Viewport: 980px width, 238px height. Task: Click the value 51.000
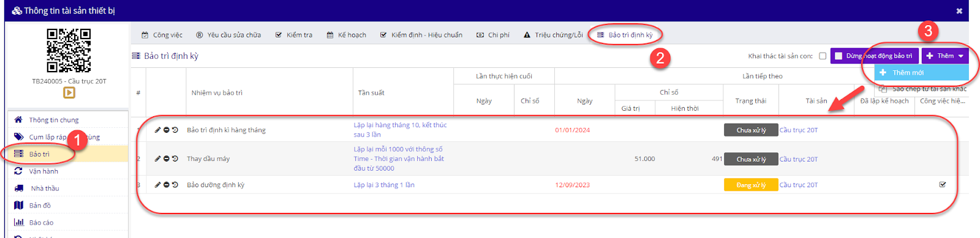[x=644, y=159]
